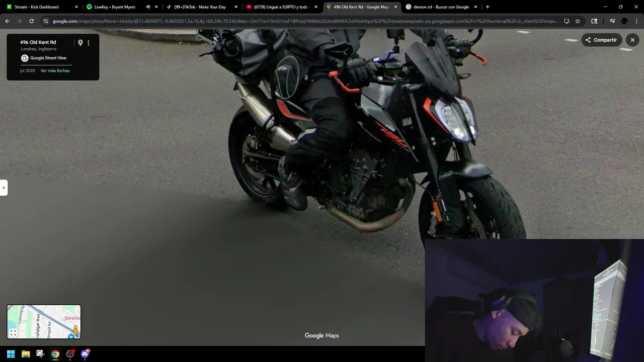Close the Stream - Kick Dashboard tab

pos(76,7)
